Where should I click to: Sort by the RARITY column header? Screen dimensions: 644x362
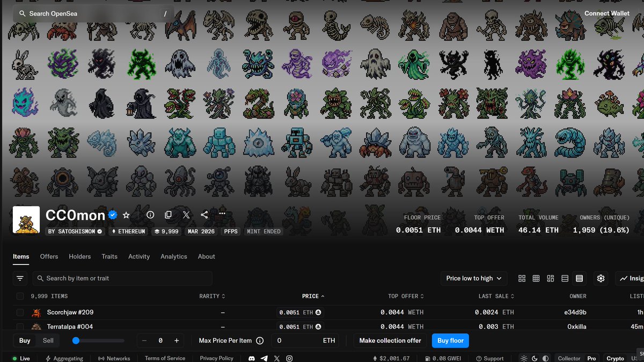pos(212,296)
